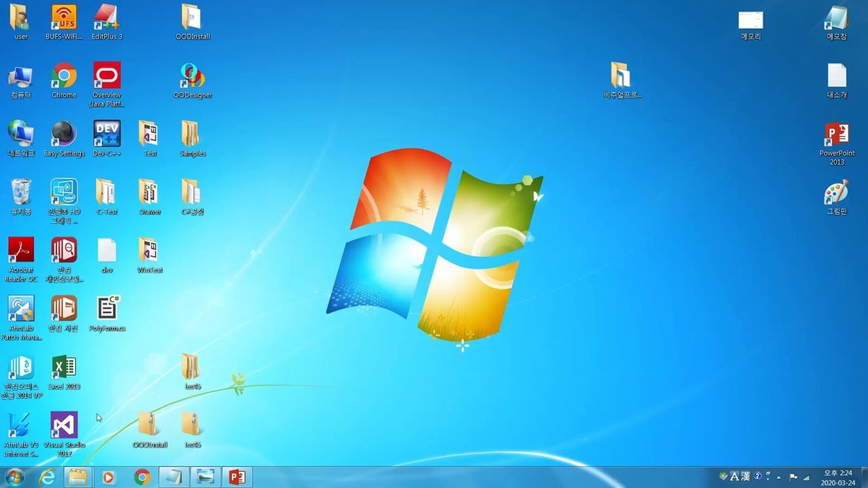Toggle the 漢 Hanja conversion button
Viewport: 868px width, 488px height.
coord(745,476)
